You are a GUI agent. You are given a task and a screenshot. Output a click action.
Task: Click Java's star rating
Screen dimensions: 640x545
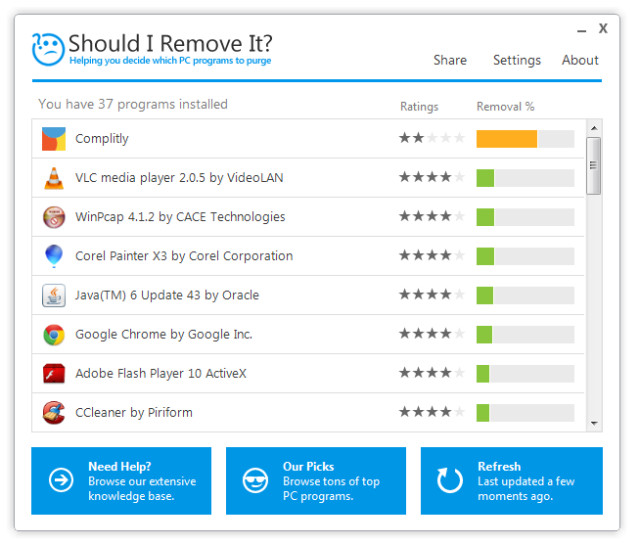click(x=432, y=294)
